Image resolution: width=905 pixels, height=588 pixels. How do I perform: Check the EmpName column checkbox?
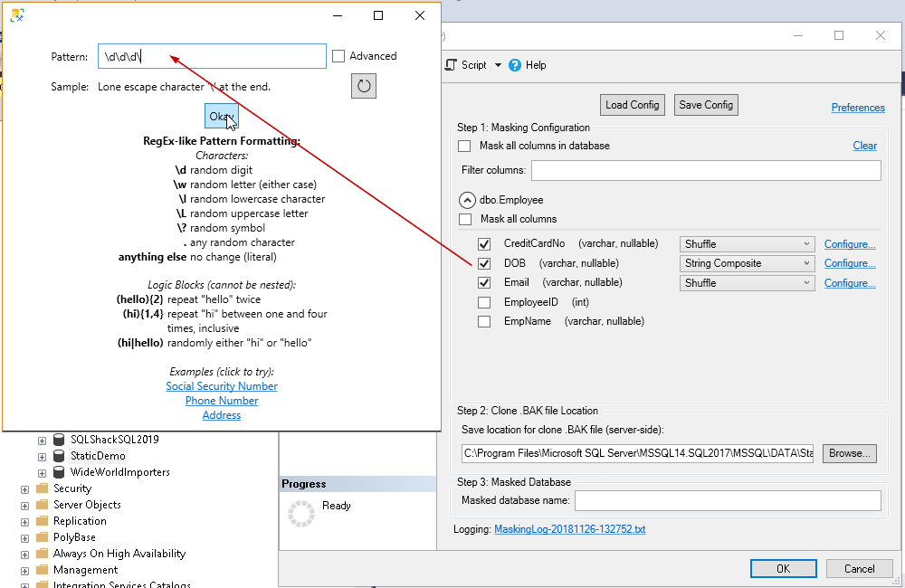click(484, 321)
